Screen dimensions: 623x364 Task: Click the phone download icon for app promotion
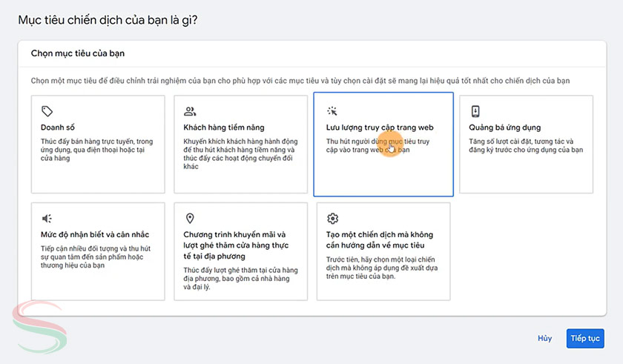coord(475,111)
